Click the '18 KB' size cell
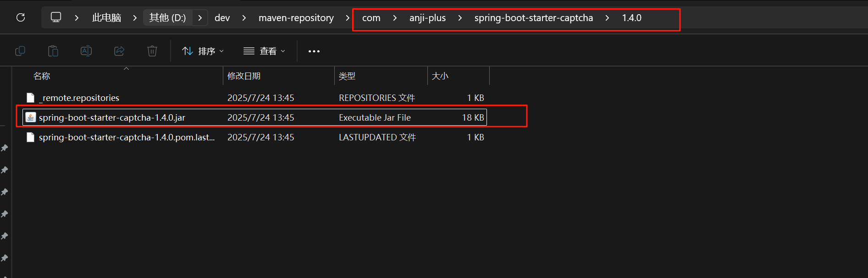The image size is (868, 278). pos(473,117)
